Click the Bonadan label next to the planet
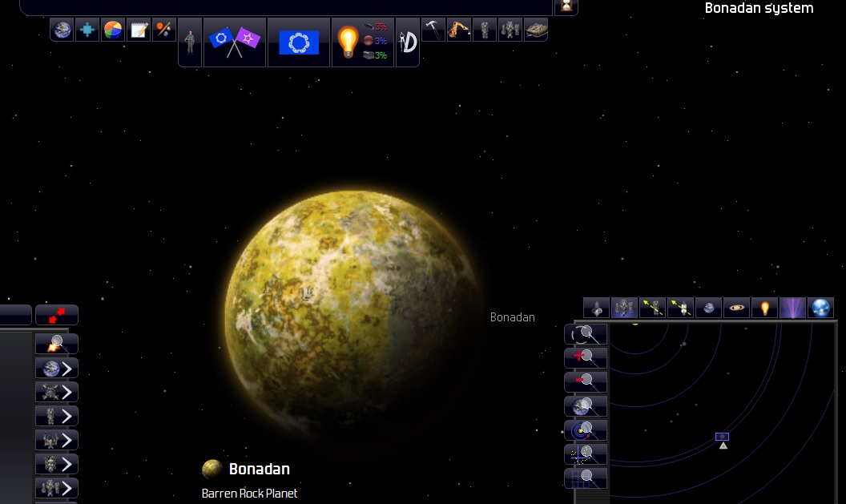Screen dimensions: 846x504 coord(512,317)
